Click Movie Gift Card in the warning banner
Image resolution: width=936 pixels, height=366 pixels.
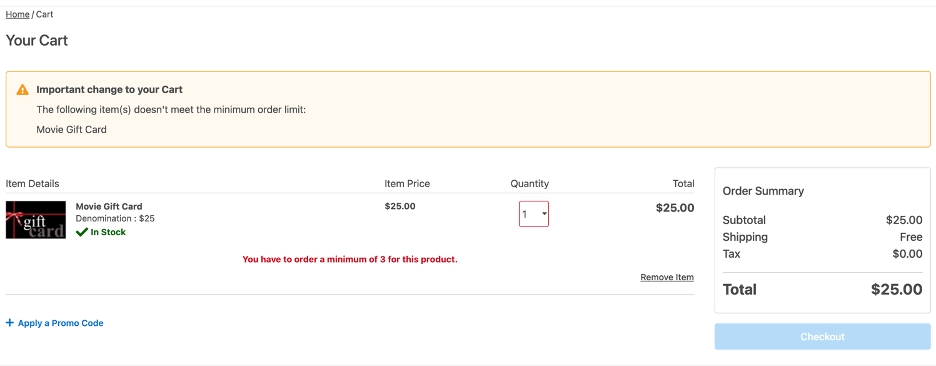72,129
